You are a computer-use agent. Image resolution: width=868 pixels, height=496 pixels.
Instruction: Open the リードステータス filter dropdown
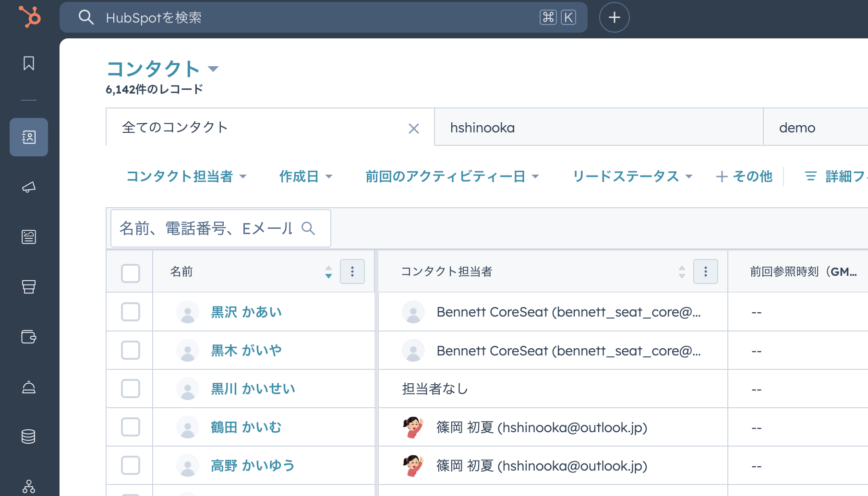pos(633,176)
